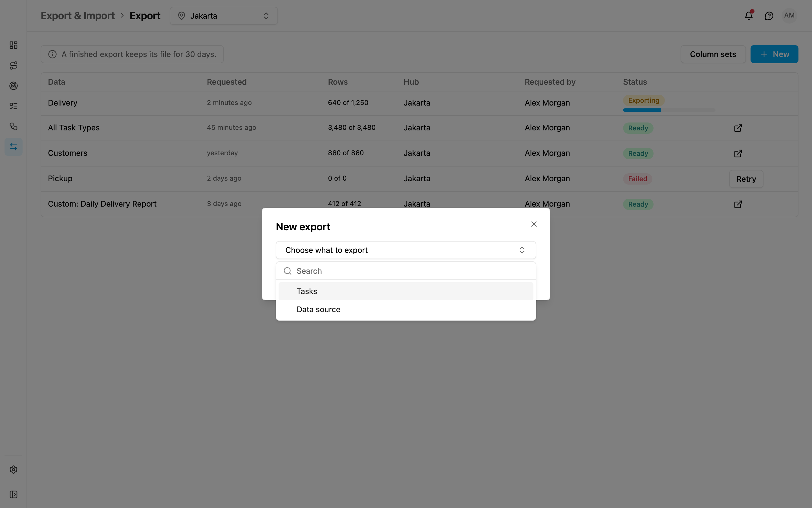Open the notifications bell

pos(749,16)
